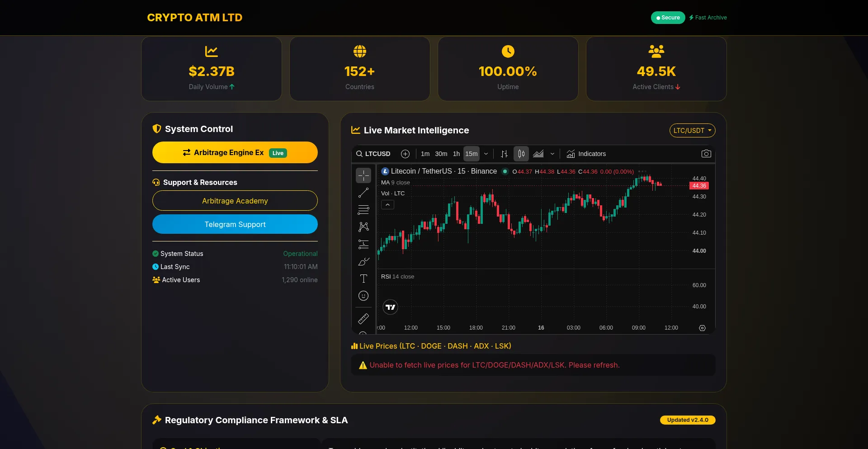Viewport: 868px width, 449px height.
Task: Select the 1h timeframe
Action: coord(457,154)
